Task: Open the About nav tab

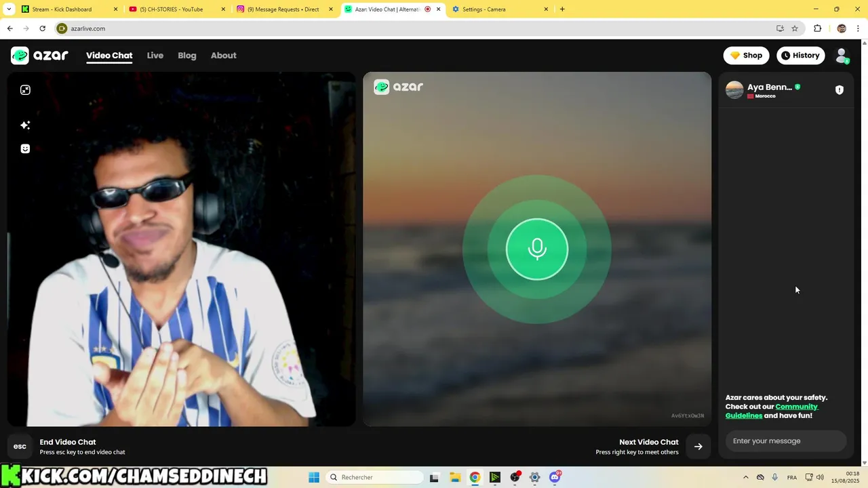Action: [223, 56]
